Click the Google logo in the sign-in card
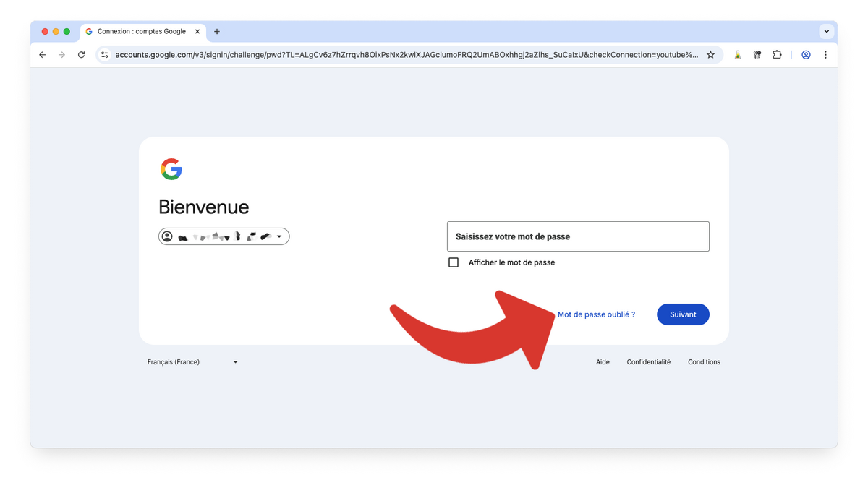868x488 pixels. point(171,169)
